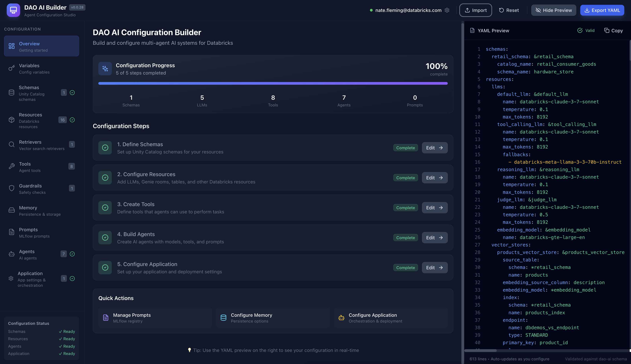This screenshot has width=631, height=364.
Task: Click the configuration progress bar
Action: pos(273,83)
